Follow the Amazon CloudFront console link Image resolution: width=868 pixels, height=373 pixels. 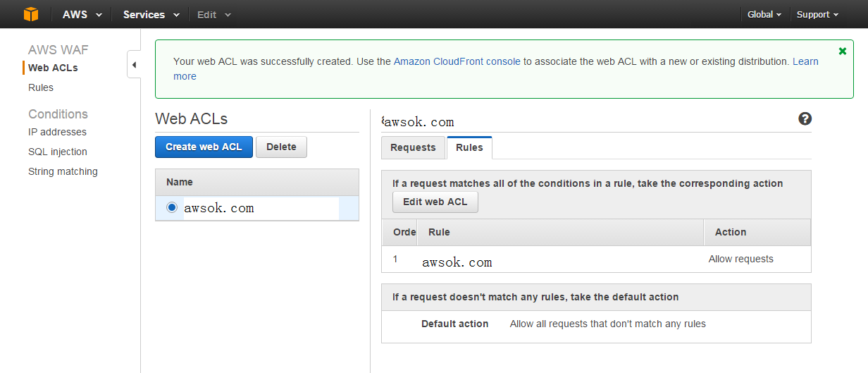point(457,61)
